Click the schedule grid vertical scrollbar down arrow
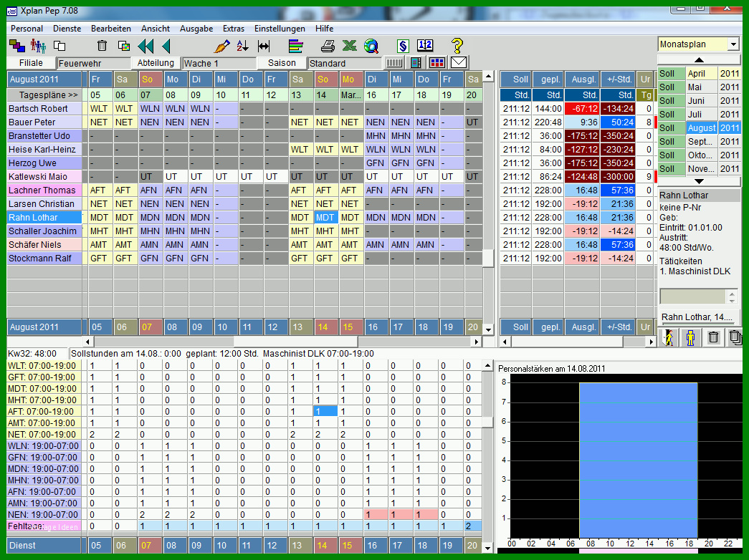 pos(488,329)
